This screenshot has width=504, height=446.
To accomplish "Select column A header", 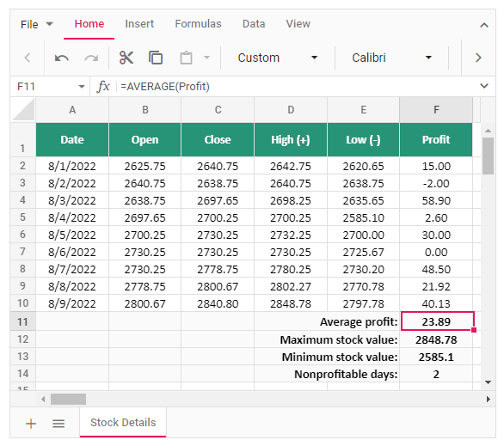I will point(72,110).
